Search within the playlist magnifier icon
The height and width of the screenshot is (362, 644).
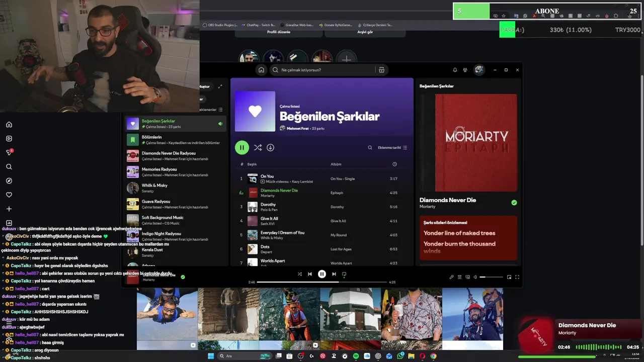[x=370, y=148]
